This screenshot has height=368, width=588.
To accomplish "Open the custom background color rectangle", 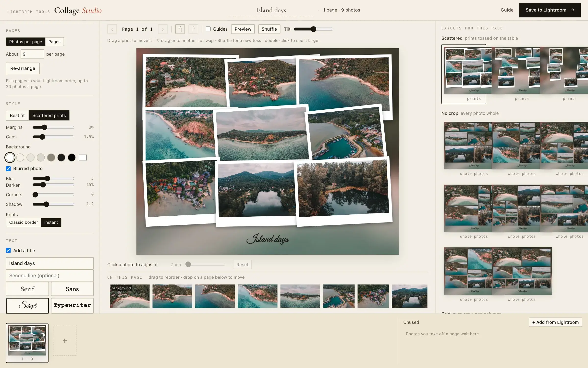I will [x=83, y=158].
